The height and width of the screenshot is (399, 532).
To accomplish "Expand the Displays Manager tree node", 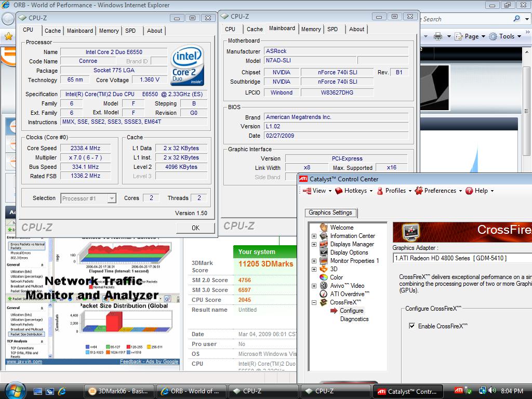I will pyautogui.click(x=314, y=244).
